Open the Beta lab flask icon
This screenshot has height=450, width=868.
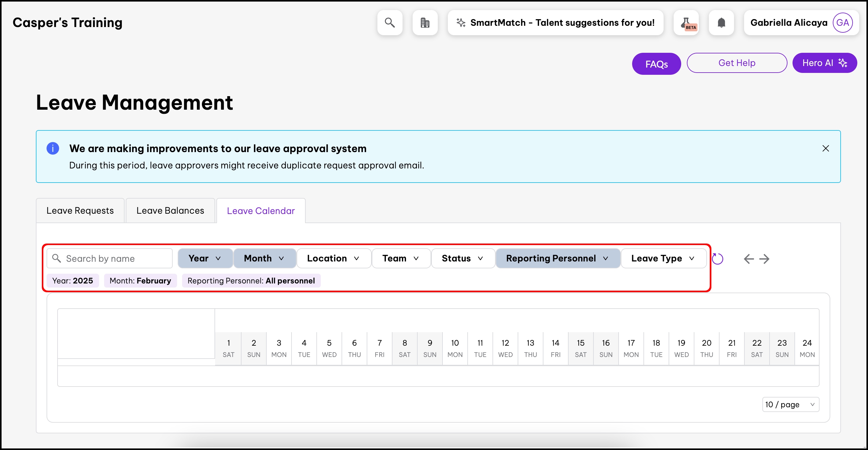coord(686,23)
